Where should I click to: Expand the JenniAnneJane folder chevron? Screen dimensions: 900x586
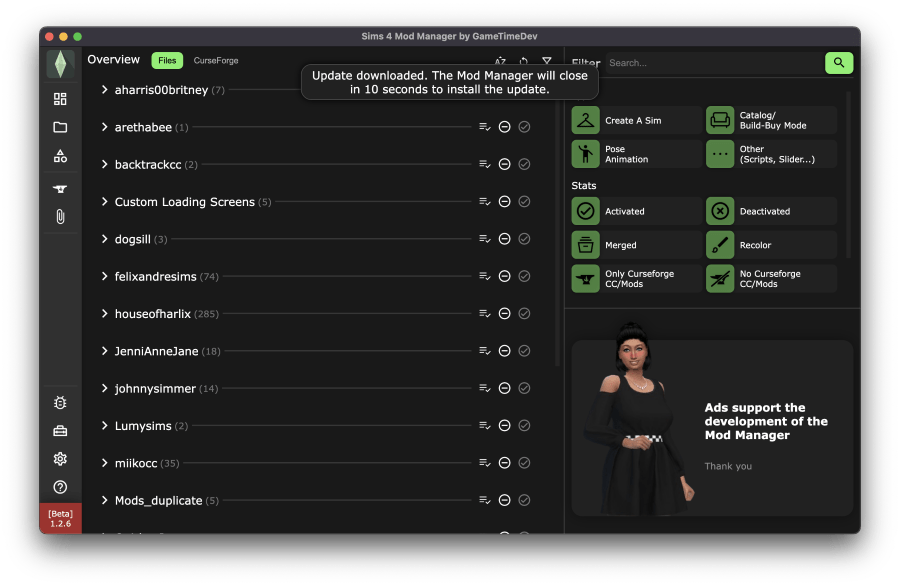104,351
